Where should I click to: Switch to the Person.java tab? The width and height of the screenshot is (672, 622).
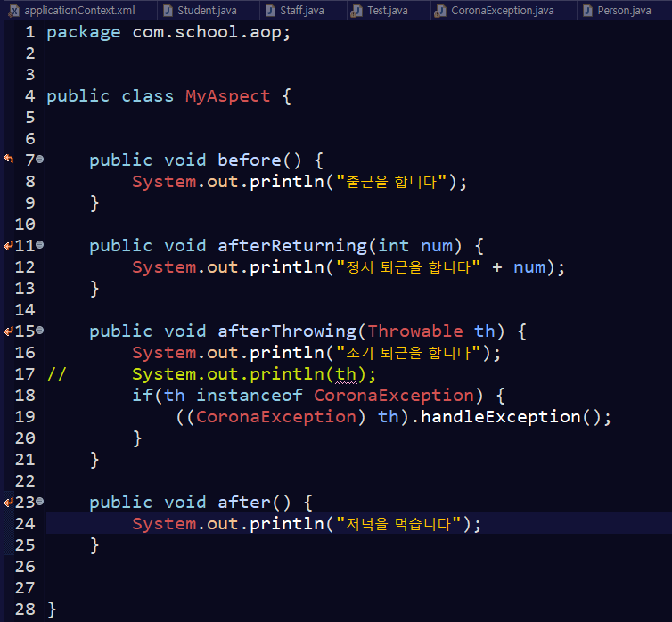pyautogui.click(x=624, y=11)
